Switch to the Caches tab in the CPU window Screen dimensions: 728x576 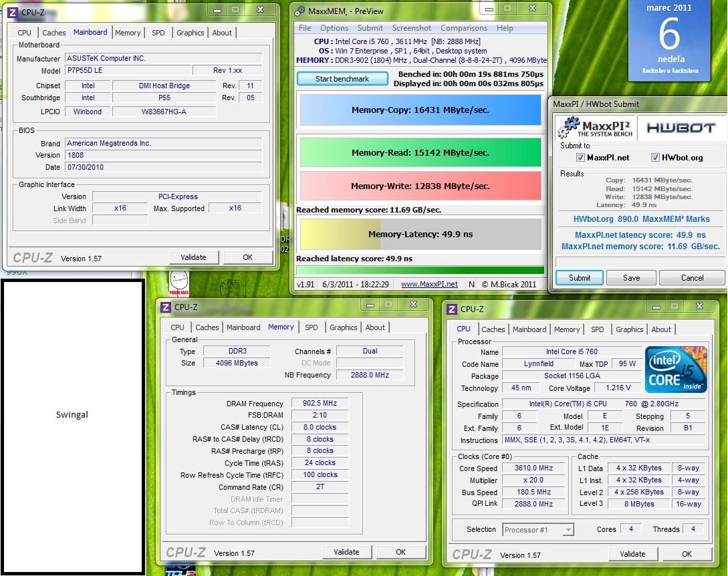(x=493, y=329)
